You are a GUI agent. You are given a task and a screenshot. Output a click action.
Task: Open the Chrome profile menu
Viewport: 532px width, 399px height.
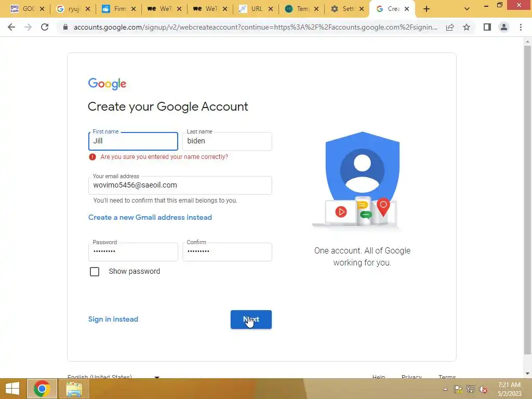tap(504, 27)
